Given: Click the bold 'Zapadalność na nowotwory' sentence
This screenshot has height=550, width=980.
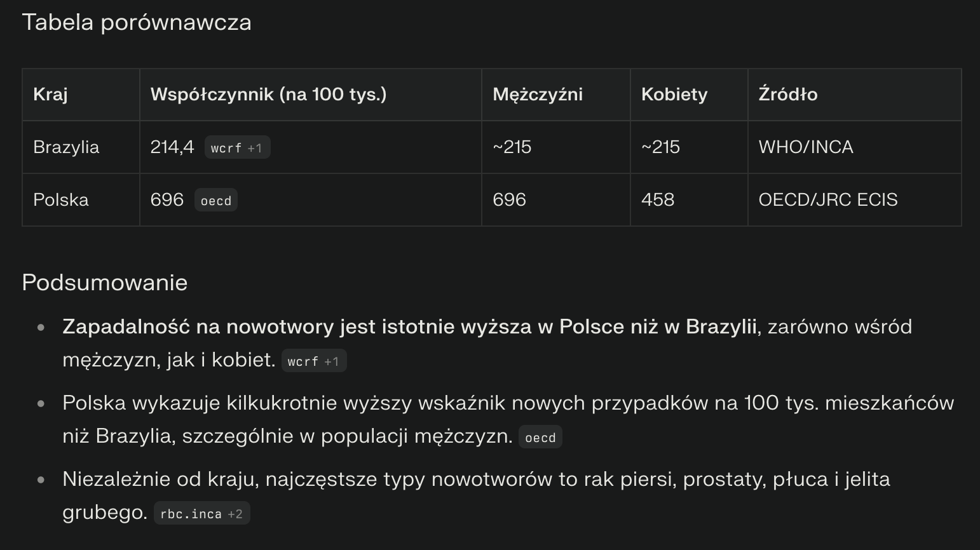Looking at the screenshot, I should [409, 326].
